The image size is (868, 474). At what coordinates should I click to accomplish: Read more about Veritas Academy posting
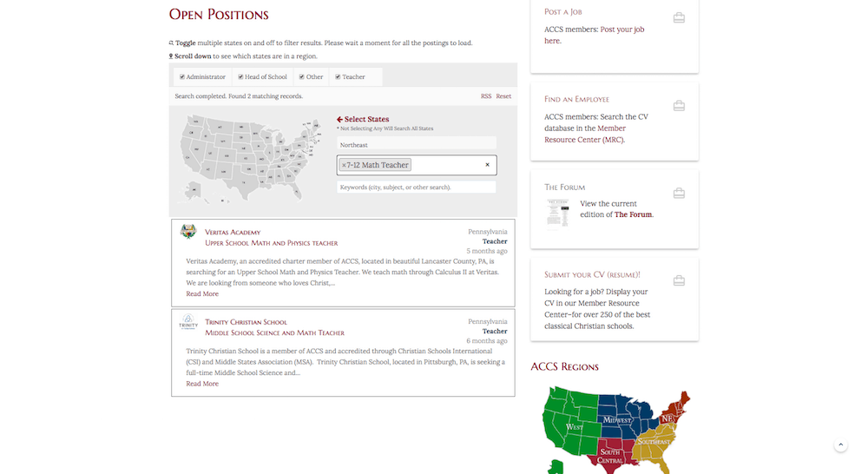click(202, 293)
